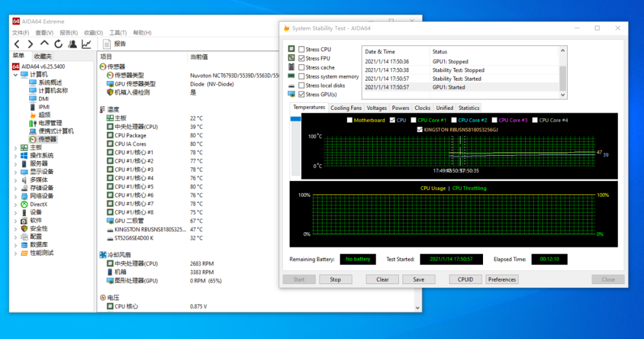
Task: Click the Save button
Action: pyautogui.click(x=419, y=279)
